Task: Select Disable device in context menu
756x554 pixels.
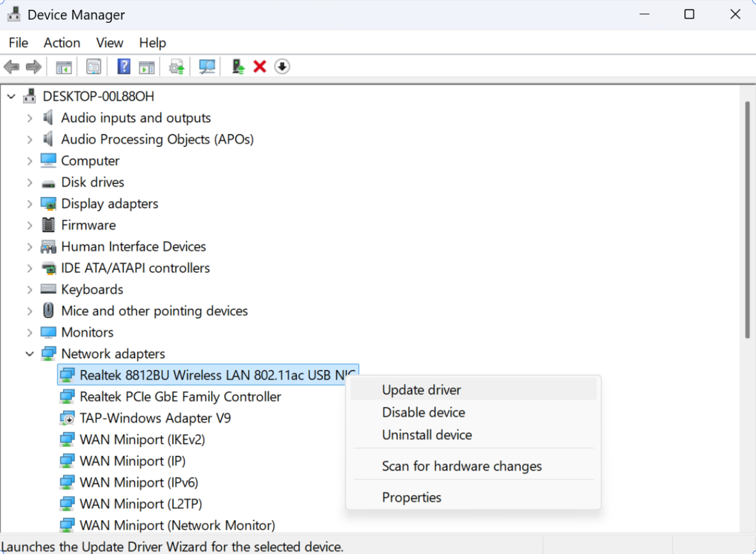Action: coord(423,412)
